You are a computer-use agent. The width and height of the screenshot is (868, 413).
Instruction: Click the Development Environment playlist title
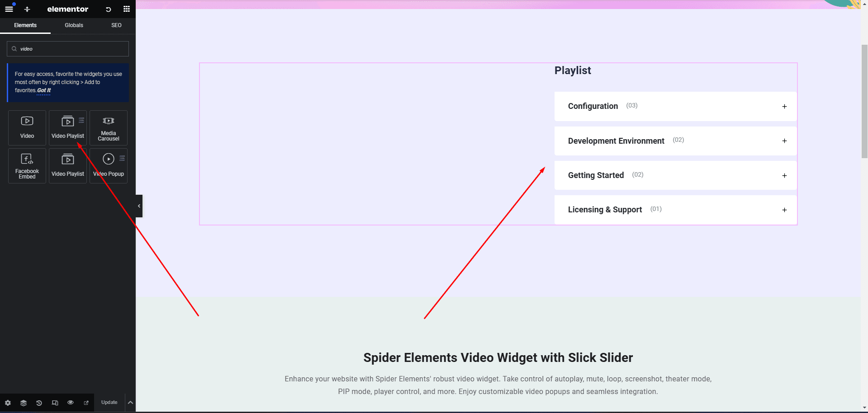pyautogui.click(x=616, y=141)
